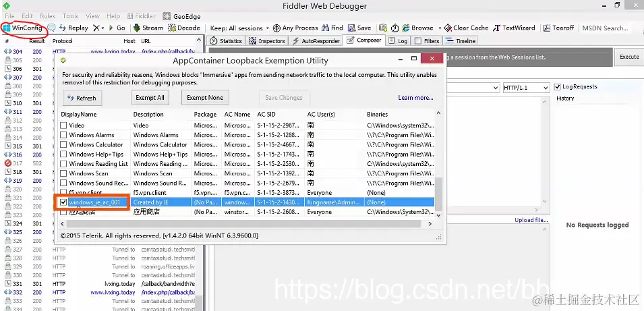Click the Upload file link
Viewport: 644px width, 311px height.
[531, 220]
